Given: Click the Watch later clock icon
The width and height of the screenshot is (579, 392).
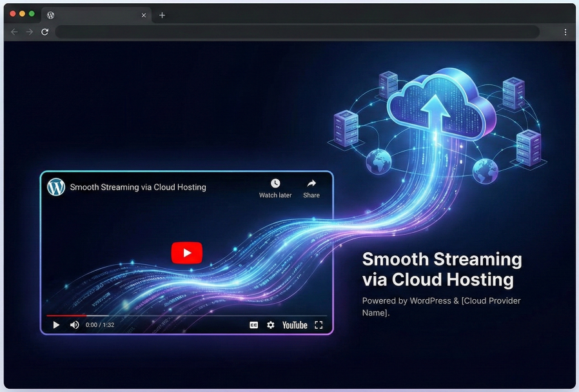Looking at the screenshot, I should (x=275, y=184).
